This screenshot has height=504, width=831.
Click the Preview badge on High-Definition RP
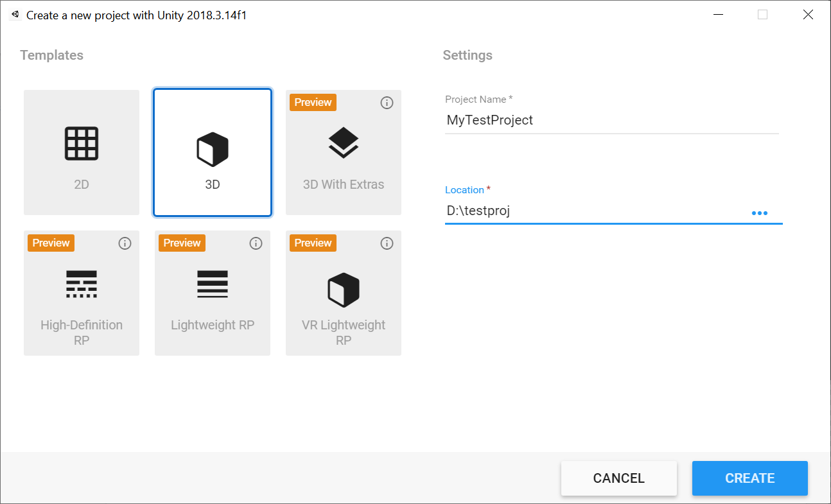[51, 243]
